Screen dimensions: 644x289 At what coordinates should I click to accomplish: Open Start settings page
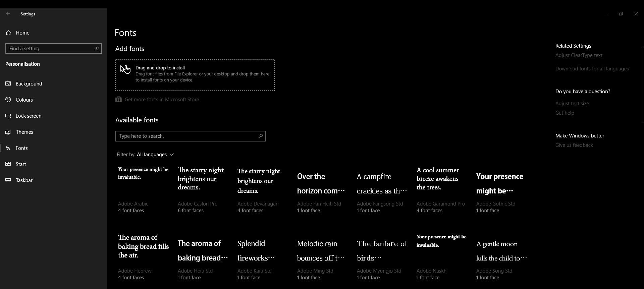coord(54,164)
